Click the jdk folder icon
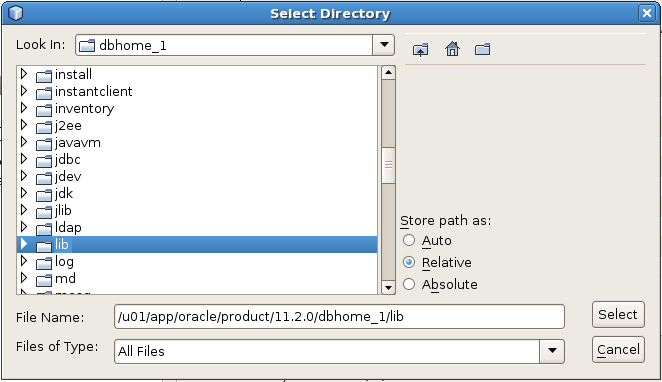 pos(43,195)
